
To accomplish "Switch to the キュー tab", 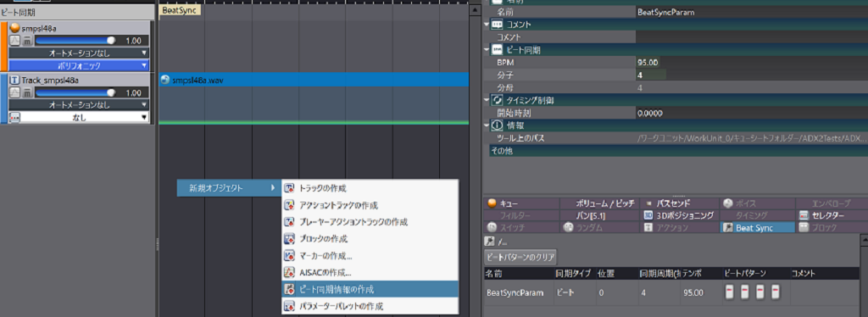I will tap(522, 203).
